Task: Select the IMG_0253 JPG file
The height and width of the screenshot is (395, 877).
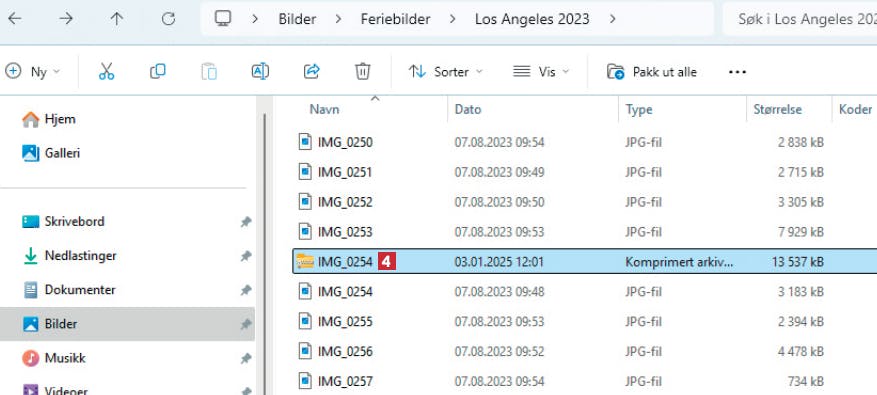Action: 584,231
